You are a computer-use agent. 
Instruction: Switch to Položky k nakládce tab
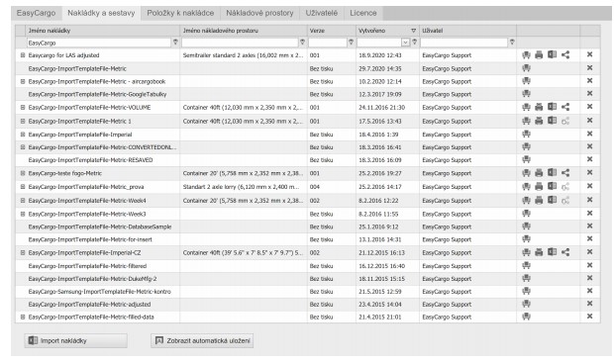[x=180, y=13]
